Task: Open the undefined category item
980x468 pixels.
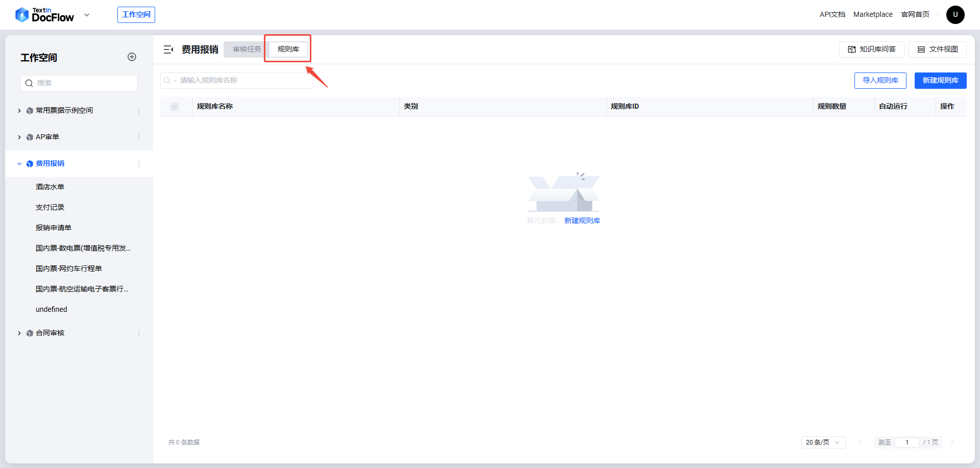Action: [52, 309]
